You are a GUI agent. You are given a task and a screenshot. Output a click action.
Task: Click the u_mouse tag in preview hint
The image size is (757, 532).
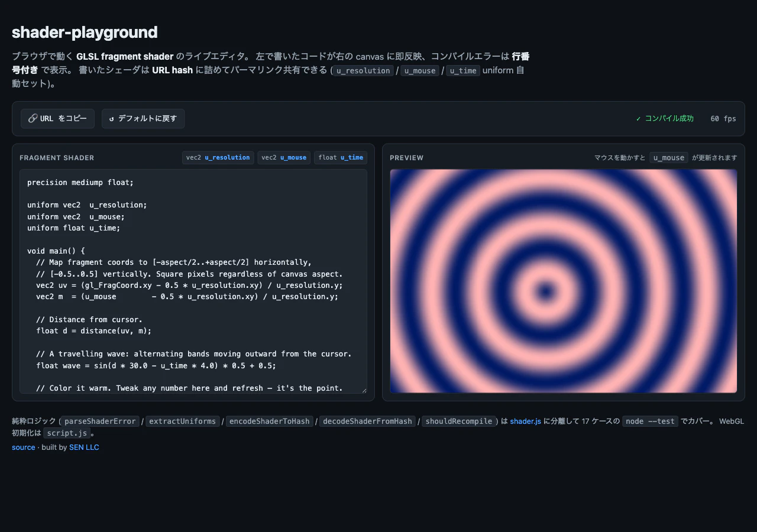[x=669, y=158]
